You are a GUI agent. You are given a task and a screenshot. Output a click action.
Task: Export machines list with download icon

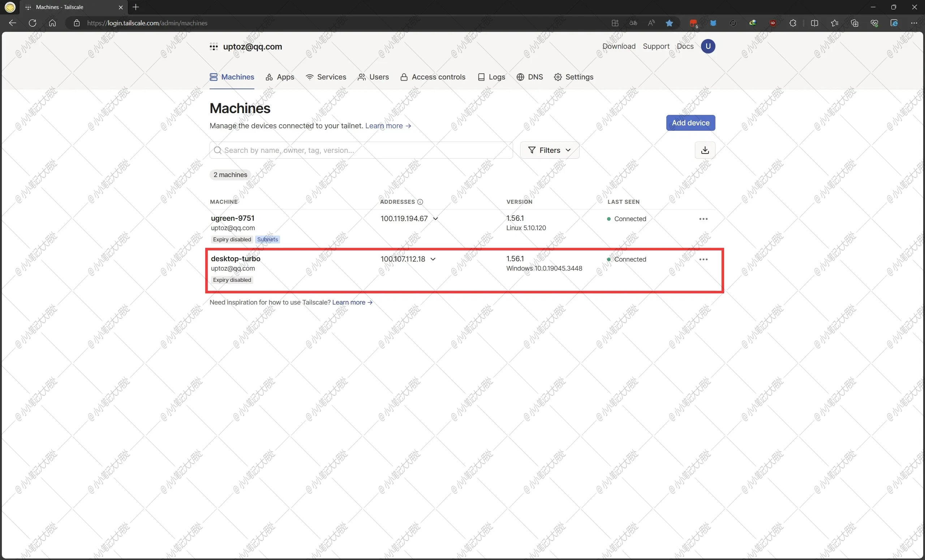pos(705,150)
